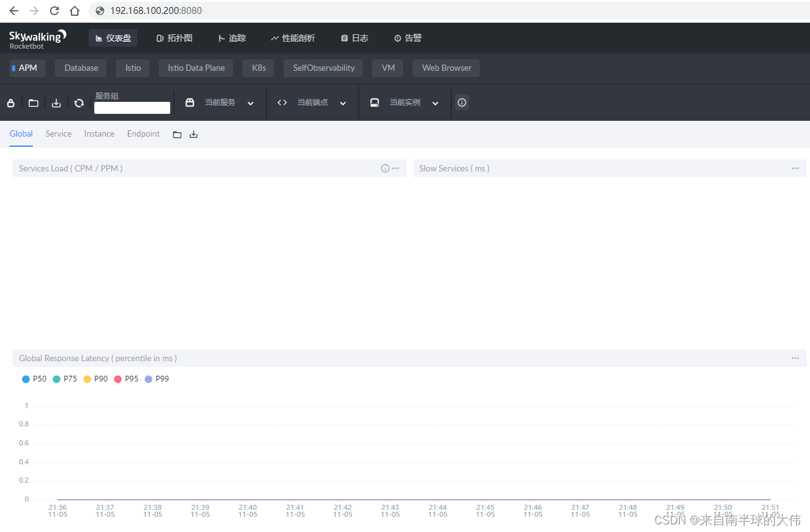Select the Database dashboard category
810x532 pixels.
pos(80,68)
